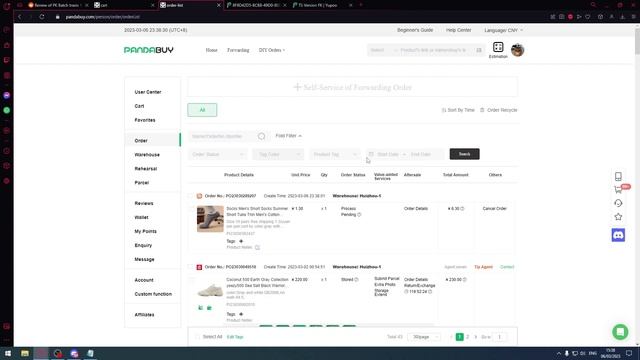Open the customer service headset icon
The image size is (640, 360).
(x=618, y=203)
